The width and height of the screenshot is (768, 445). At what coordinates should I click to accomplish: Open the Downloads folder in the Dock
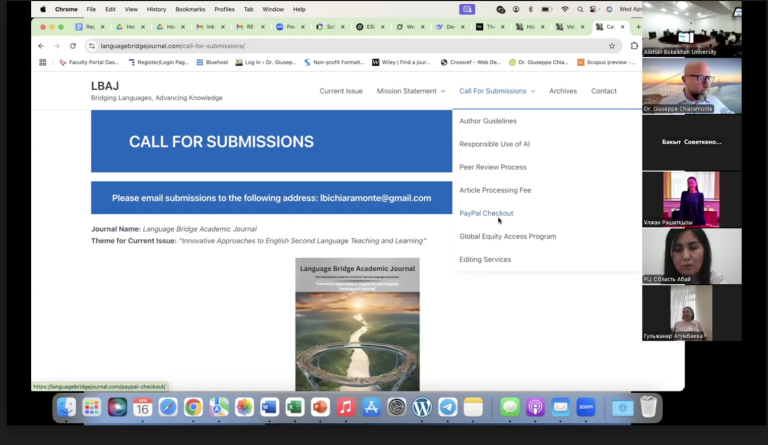[623, 407]
